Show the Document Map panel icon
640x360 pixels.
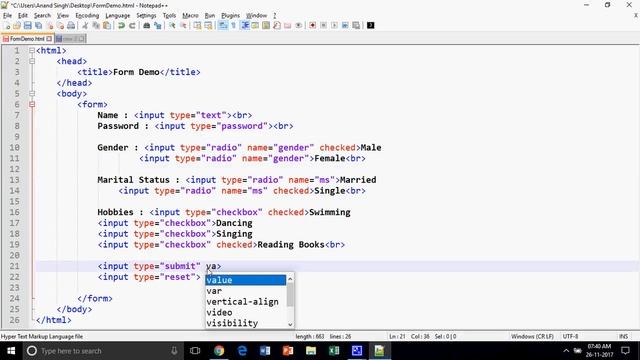266,25
